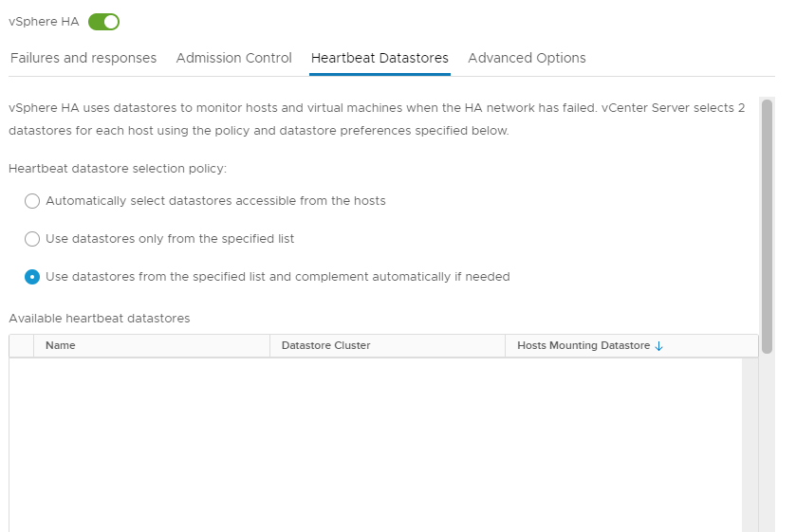Image resolution: width=796 pixels, height=532 pixels.
Task: Pick 'complement automatically if needed' radio option
Action: click(x=32, y=277)
